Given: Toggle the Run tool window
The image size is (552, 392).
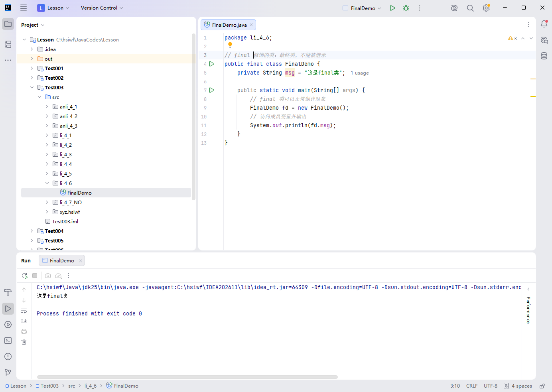Looking at the screenshot, I should coord(8,309).
